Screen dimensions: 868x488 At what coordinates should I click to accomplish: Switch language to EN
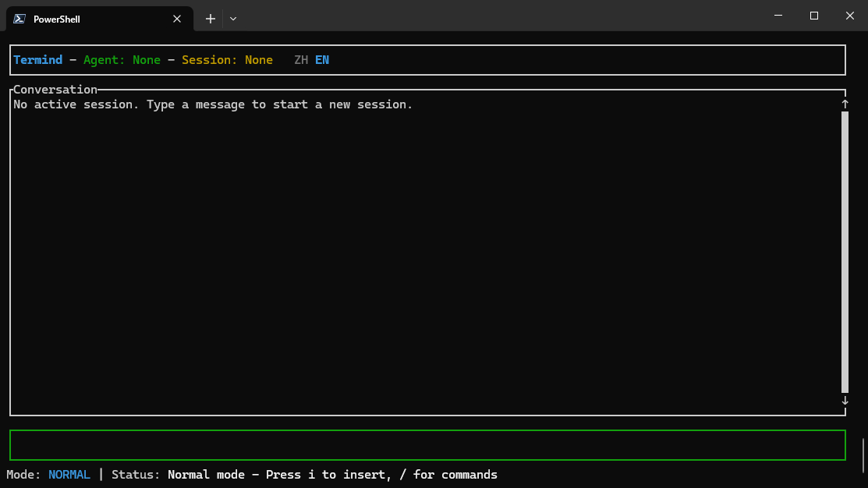(322, 60)
